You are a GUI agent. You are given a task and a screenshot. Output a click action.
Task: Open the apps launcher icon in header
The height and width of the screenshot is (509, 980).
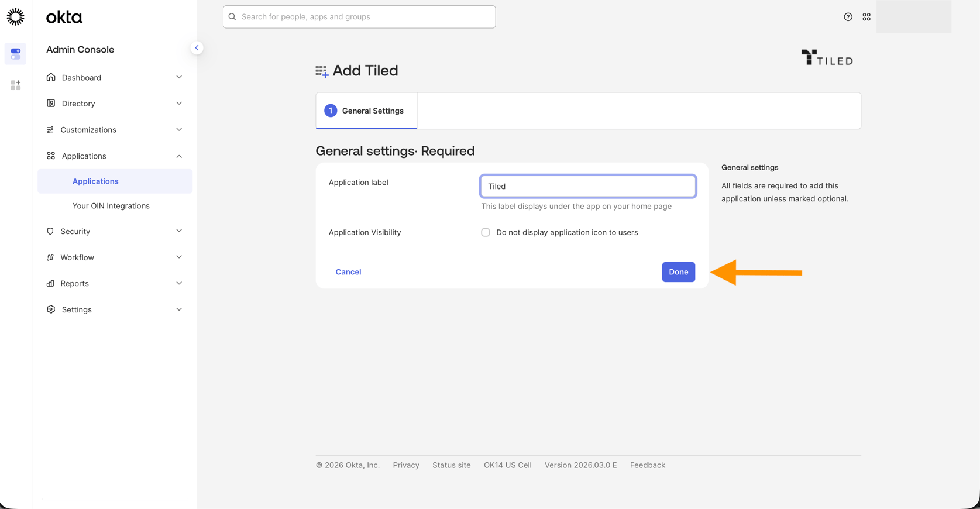pos(866,17)
